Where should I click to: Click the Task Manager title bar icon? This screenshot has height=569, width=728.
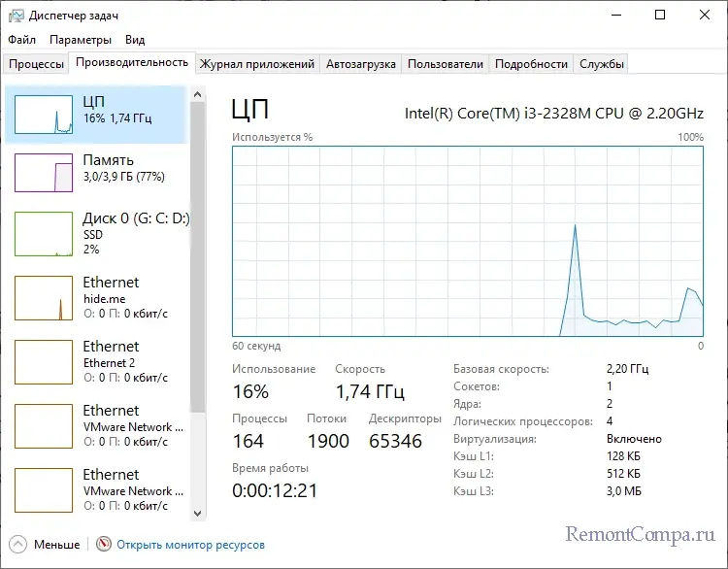coord(16,16)
